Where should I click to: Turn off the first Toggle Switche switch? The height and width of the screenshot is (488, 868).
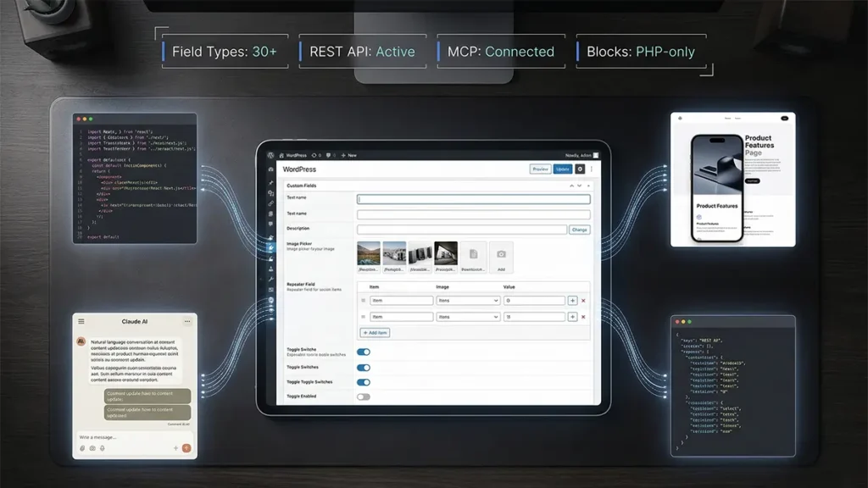[363, 352]
